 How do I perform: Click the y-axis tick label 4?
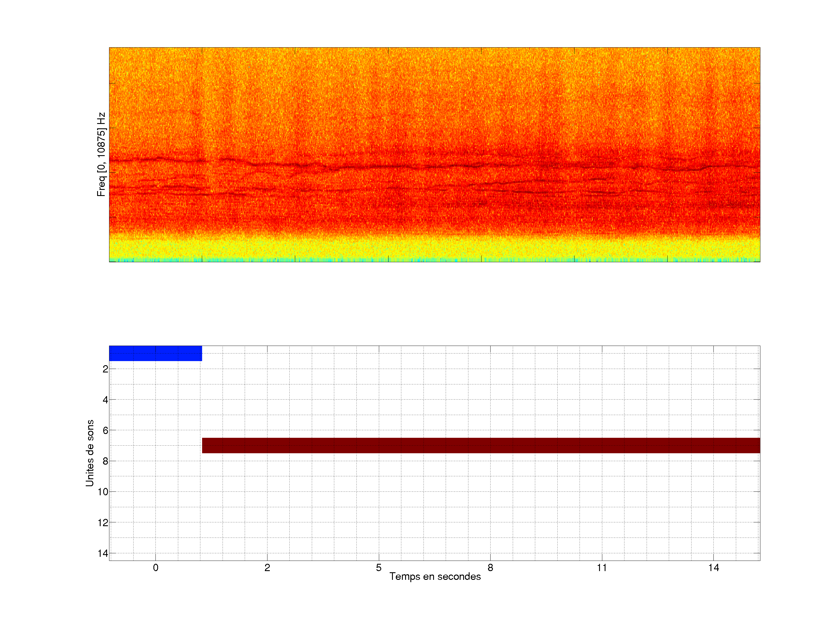(105, 400)
